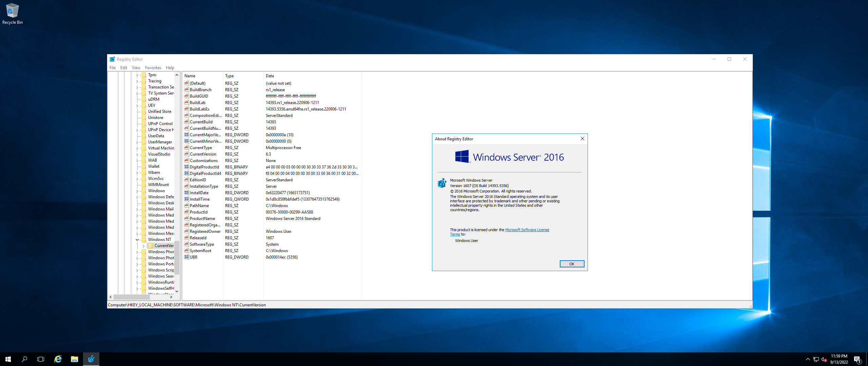Open the Edit menu
Image resolution: width=868 pixels, height=366 pixels.
[x=124, y=68]
